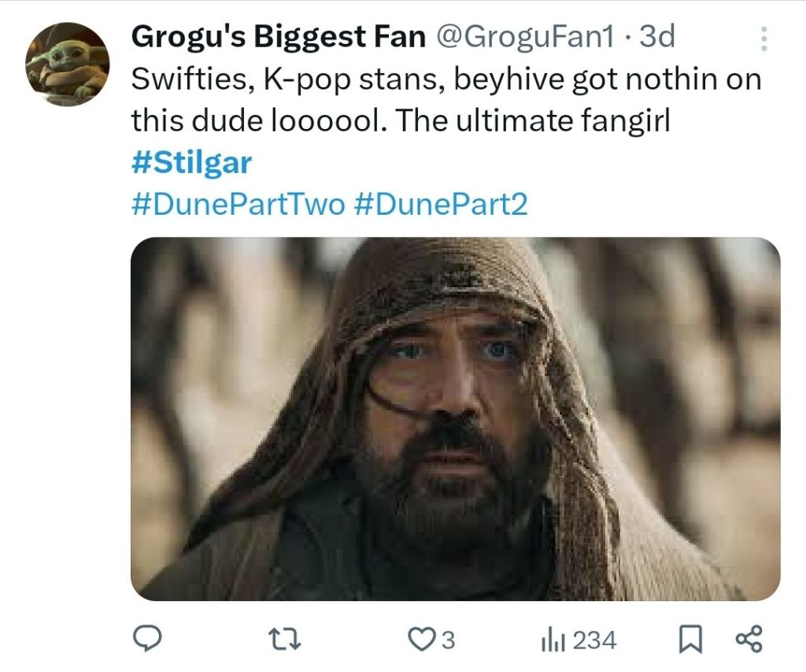Open the Grogu profile avatar
Screen dimensions: 806x672
67,65
